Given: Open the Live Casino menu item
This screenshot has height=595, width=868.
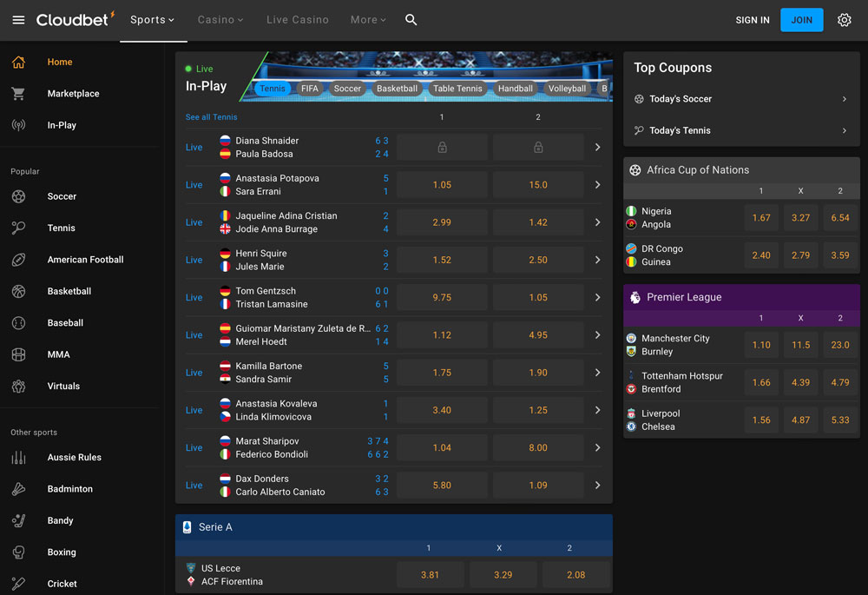Looking at the screenshot, I should pos(298,20).
